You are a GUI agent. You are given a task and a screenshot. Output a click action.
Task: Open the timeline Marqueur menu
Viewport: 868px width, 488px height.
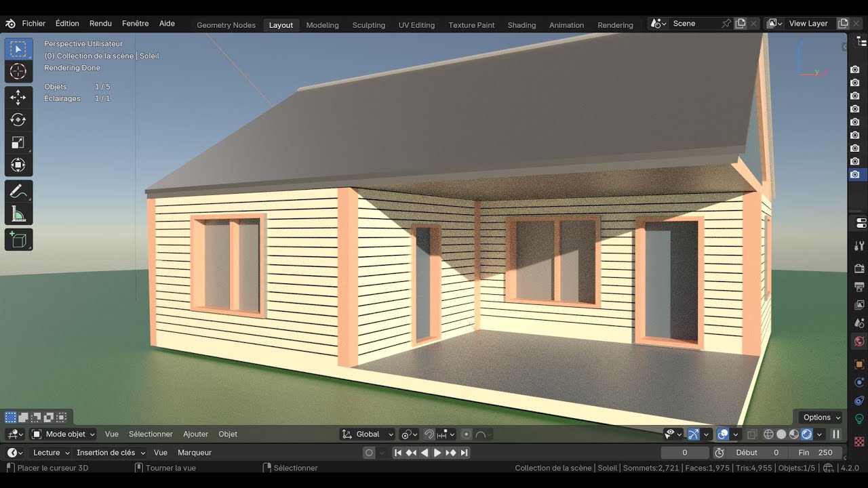coord(195,453)
